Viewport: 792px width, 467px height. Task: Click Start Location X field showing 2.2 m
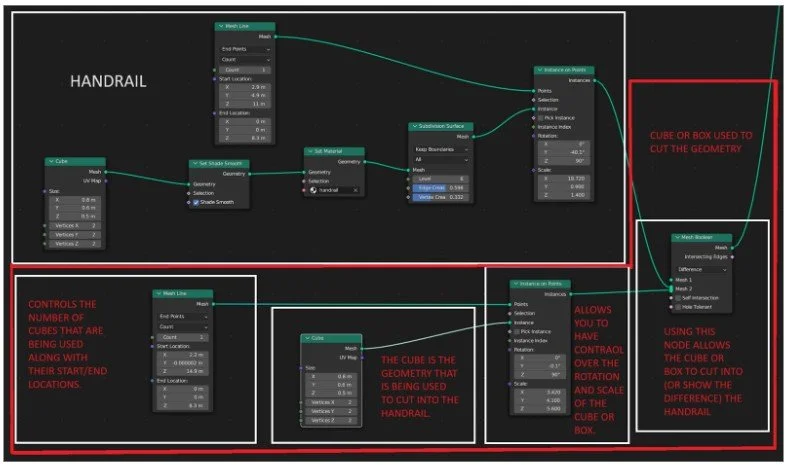(183, 355)
